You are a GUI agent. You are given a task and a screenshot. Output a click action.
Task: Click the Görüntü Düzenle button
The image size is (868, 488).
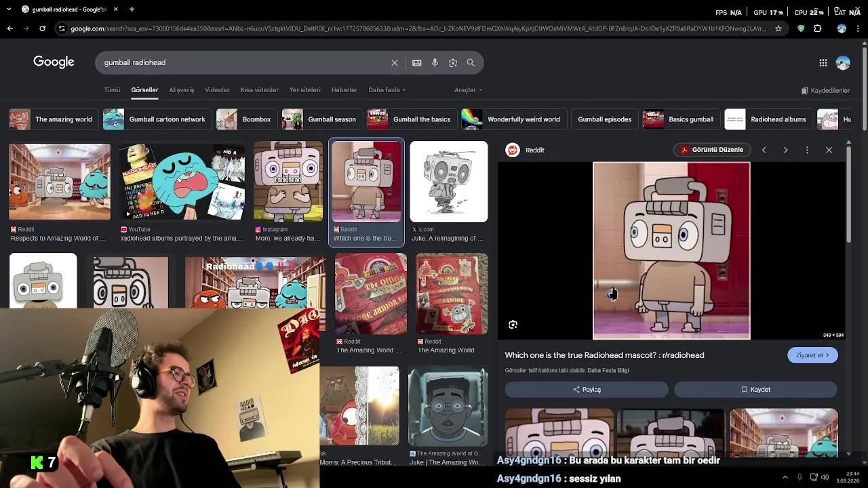711,150
